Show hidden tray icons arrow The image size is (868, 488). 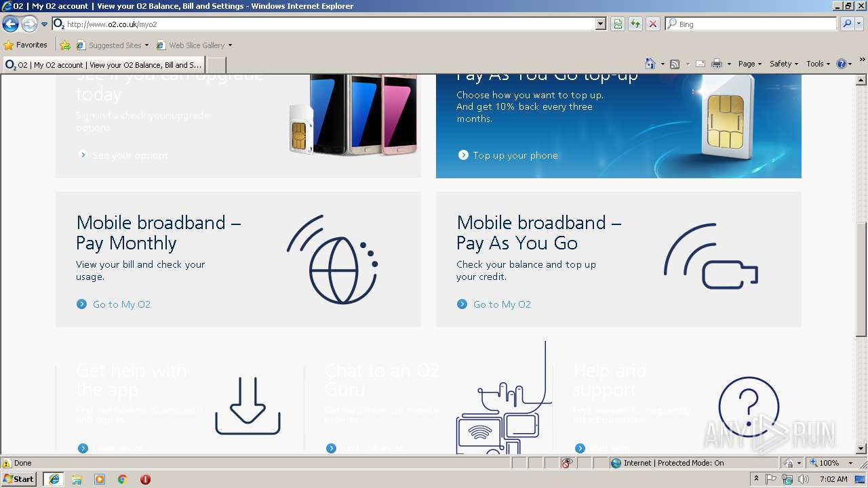coord(756,479)
